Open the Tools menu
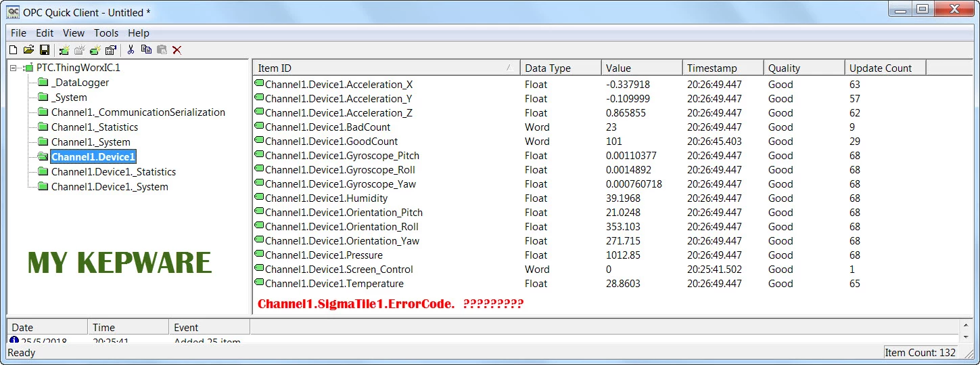This screenshot has width=980, height=365. [106, 33]
